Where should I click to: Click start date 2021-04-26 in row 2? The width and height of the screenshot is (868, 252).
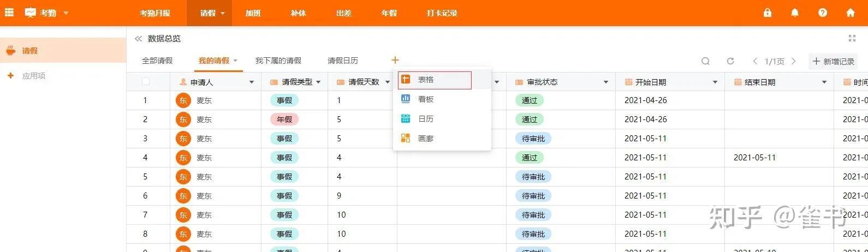645,119
